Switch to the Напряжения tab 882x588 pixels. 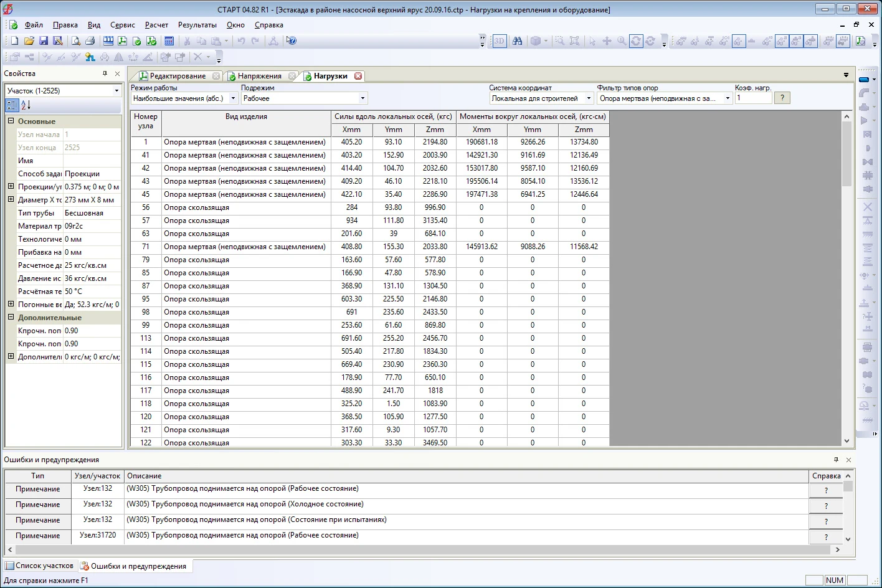(x=259, y=76)
